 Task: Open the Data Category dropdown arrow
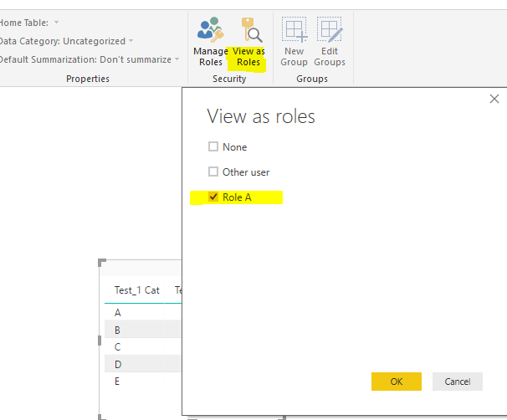pyautogui.click(x=131, y=41)
